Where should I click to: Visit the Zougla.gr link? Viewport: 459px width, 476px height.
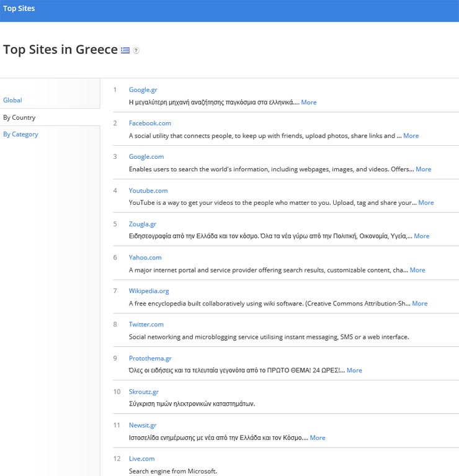(143, 224)
